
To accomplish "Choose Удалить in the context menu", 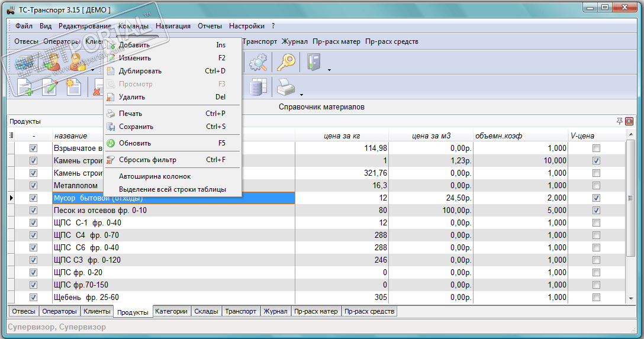I will coord(172,97).
